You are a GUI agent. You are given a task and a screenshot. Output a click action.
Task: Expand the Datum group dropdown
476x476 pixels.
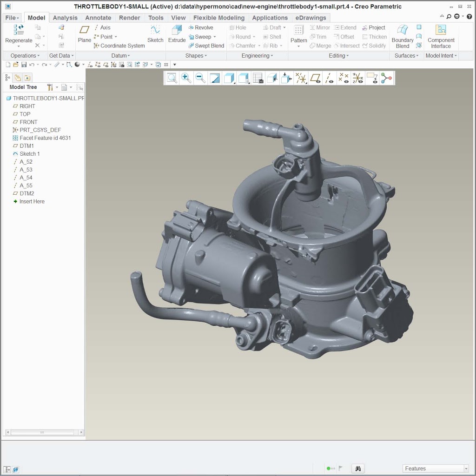pos(120,56)
